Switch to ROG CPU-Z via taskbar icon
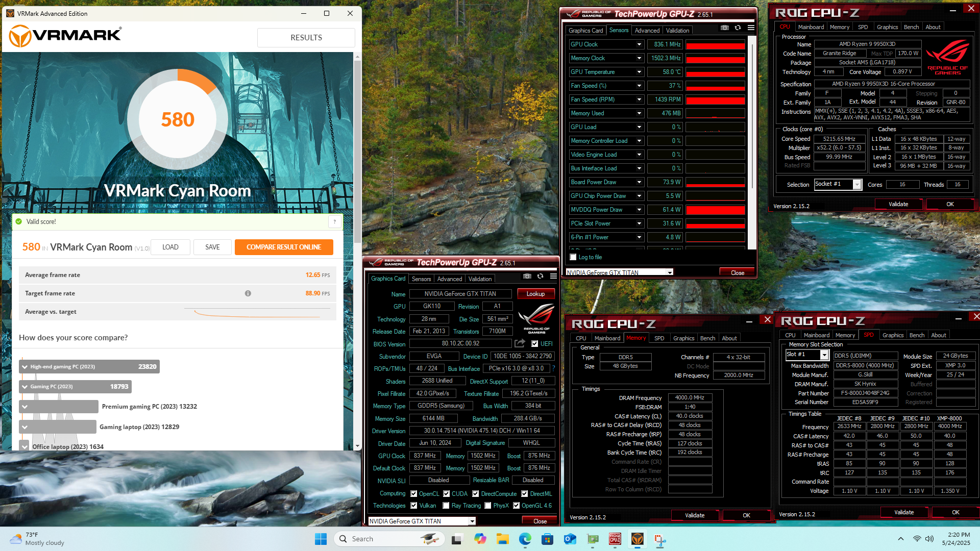The height and width of the screenshot is (551, 980). click(x=615, y=539)
